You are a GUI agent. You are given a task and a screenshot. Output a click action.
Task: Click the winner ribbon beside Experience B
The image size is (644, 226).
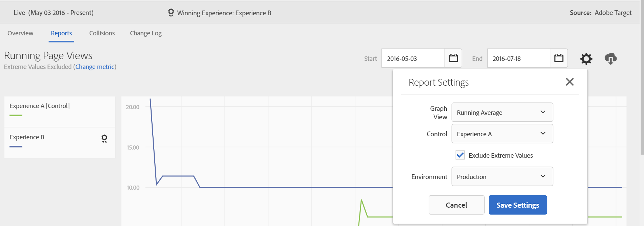point(104,138)
